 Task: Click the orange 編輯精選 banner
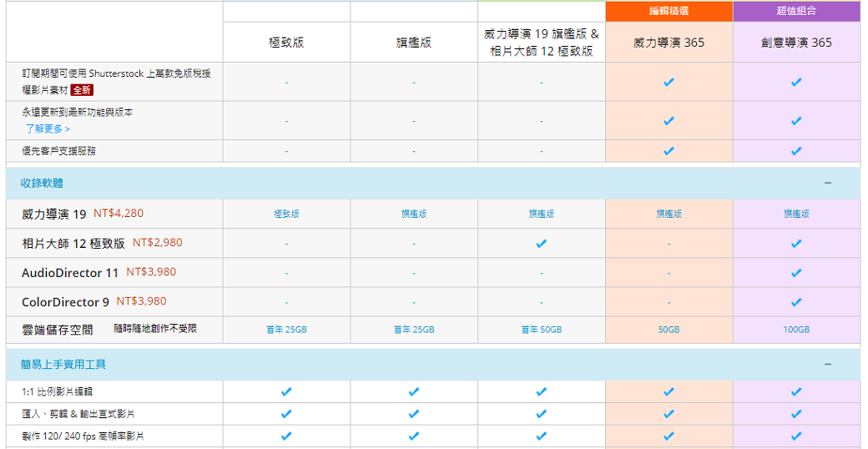(x=669, y=12)
